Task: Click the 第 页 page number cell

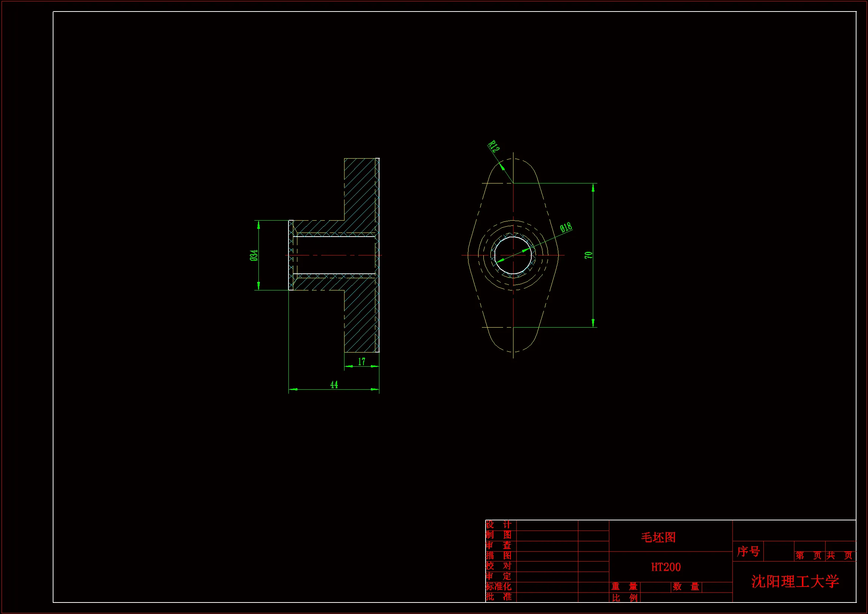Action: pos(808,555)
